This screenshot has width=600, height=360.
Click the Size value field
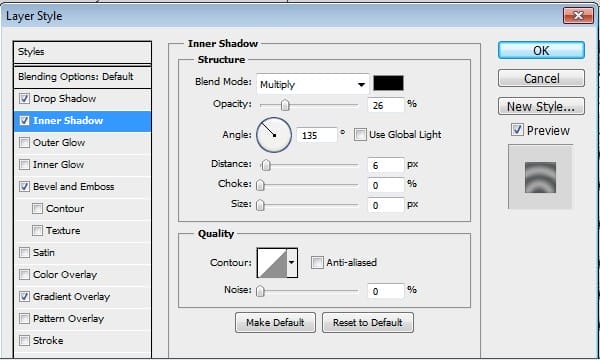[x=386, y=205]
